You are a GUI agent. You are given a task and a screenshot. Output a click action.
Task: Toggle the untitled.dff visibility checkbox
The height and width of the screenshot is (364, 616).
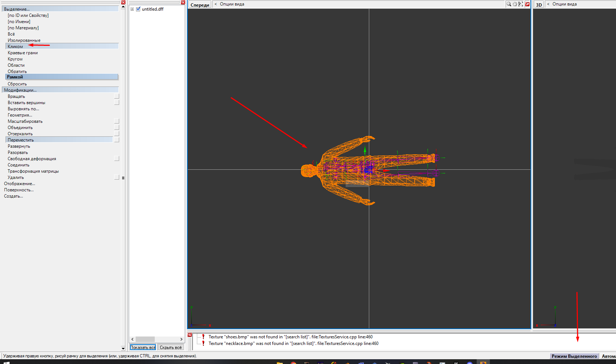(138, 9)
